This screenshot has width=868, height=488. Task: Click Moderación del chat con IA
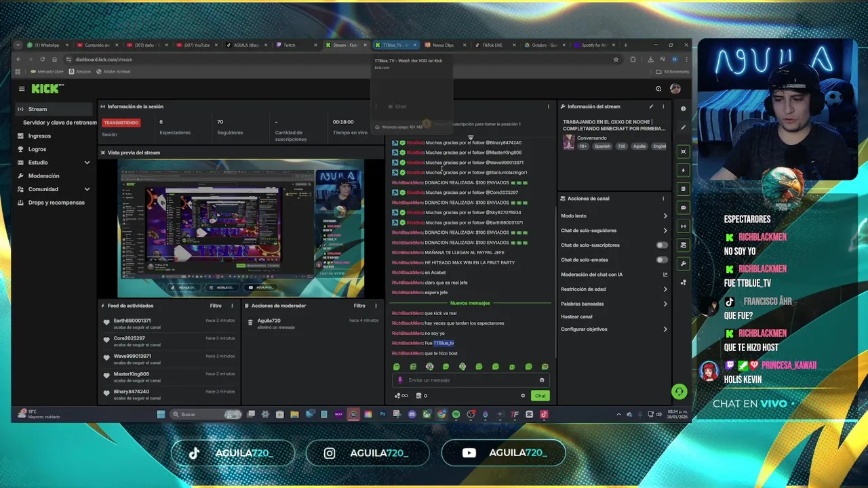coord(591,274)
